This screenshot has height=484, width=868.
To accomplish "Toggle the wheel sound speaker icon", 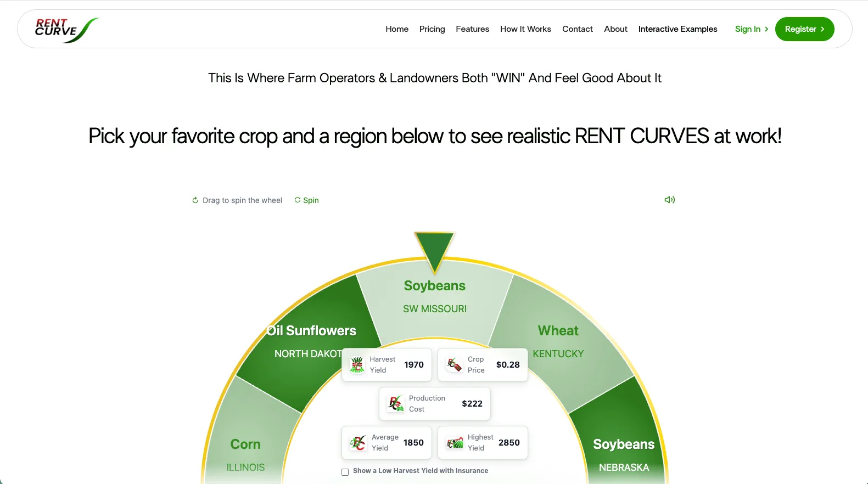I will 670,200.
